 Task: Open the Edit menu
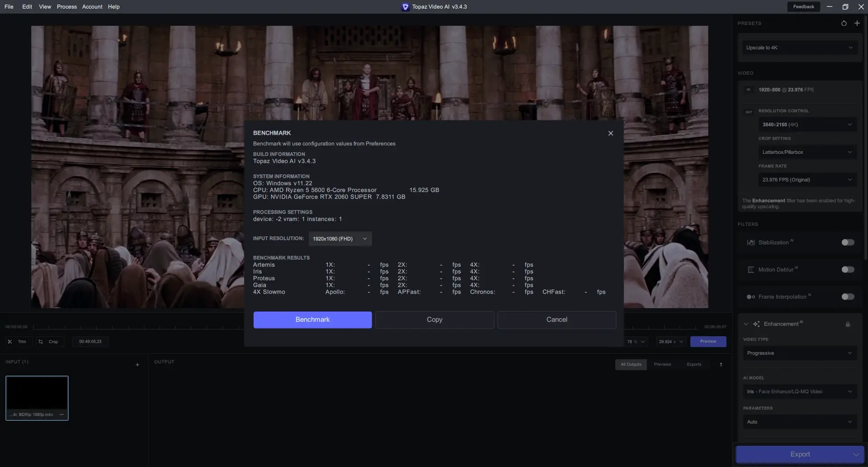point(27,7)
